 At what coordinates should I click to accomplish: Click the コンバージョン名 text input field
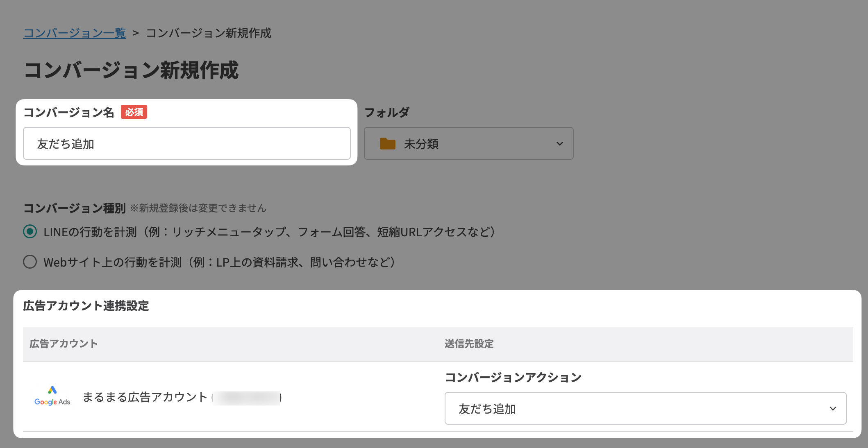coord(186,144)
